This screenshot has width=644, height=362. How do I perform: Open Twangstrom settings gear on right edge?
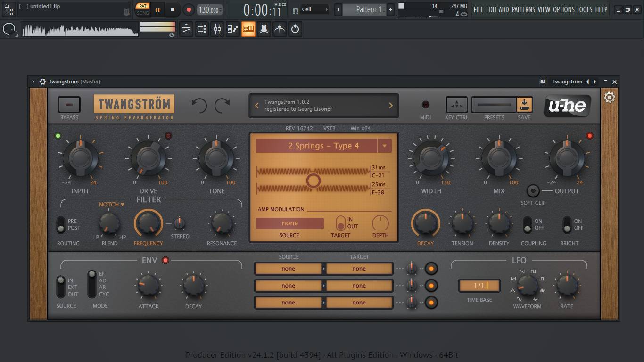tap(610, 98)
